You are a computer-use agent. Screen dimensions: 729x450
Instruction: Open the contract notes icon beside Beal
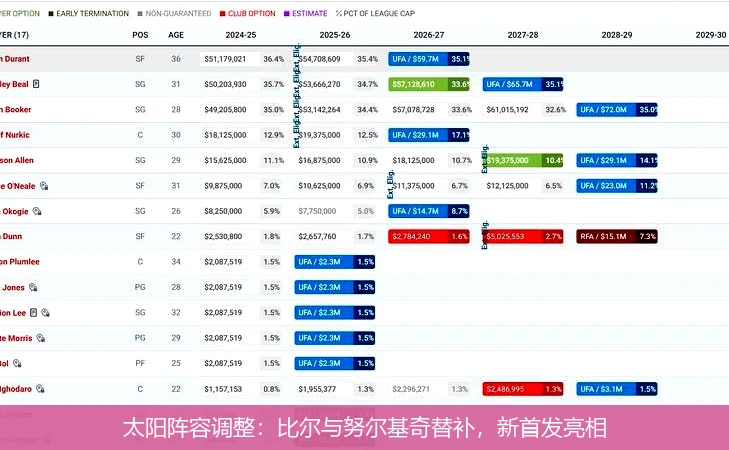tap(36, 84)
